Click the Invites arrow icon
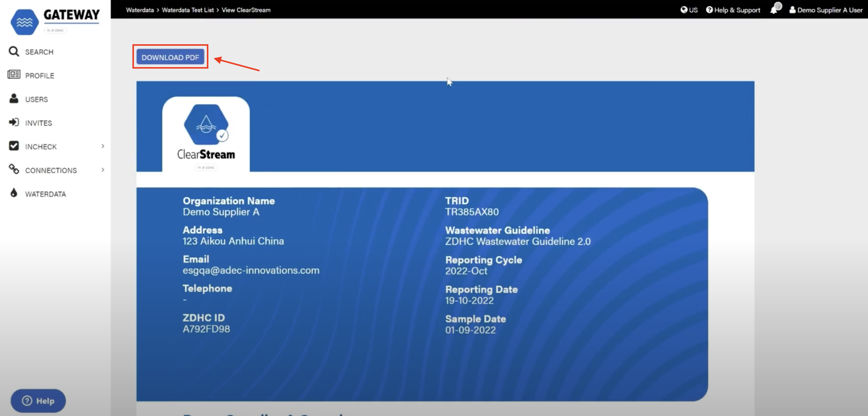This screenshot has width=868, height=416. pyautogui.click(x=14, y=122)
